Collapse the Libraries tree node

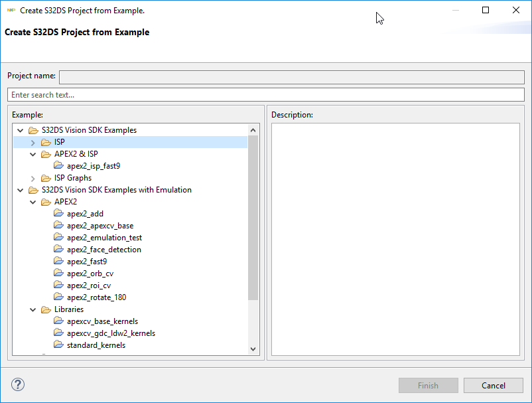33,309
